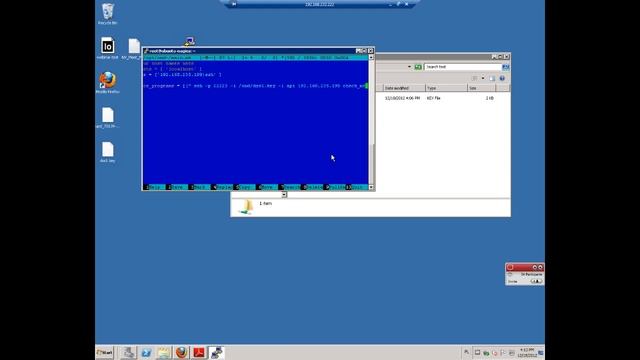Sort by the Date modified column

[x=404, y=88]
